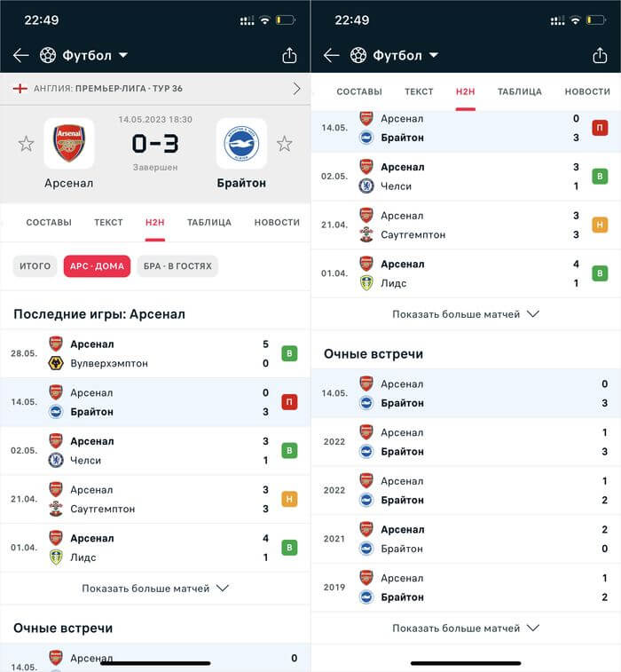621x672 pixels.
Task: Favorite Arsenal with the left star icon
Action: click(x=27, y=144)
